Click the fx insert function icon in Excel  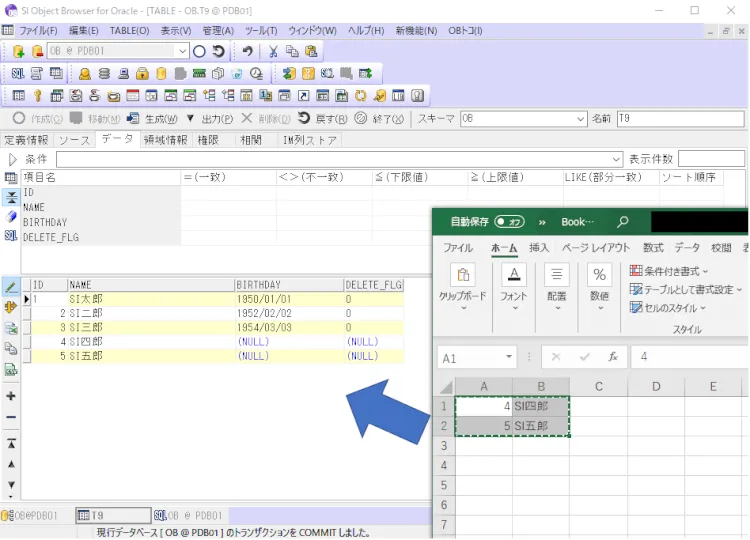[x=613, y=356]
